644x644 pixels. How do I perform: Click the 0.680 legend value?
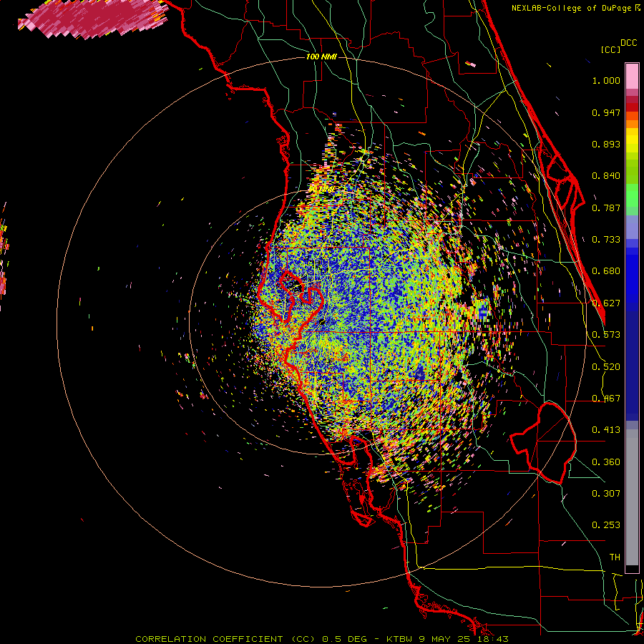coord(606,271)
